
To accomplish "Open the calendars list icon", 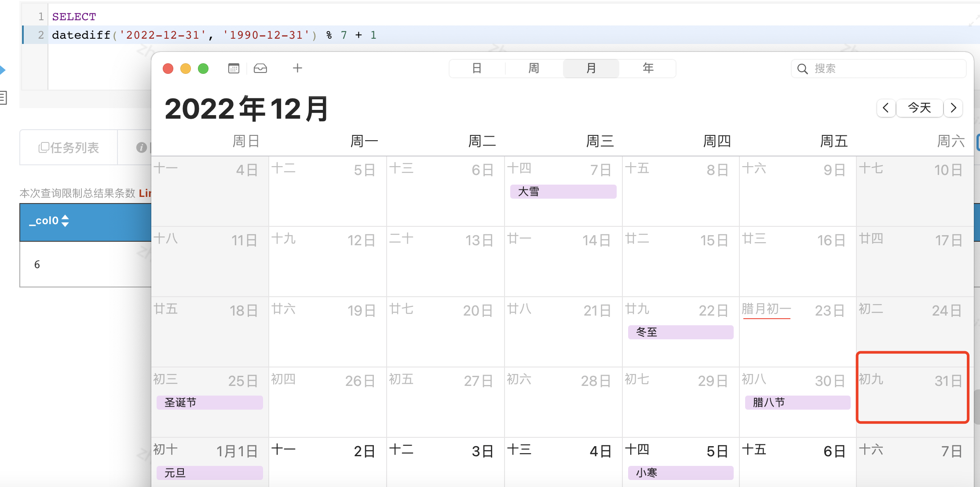I will (234, 69).
